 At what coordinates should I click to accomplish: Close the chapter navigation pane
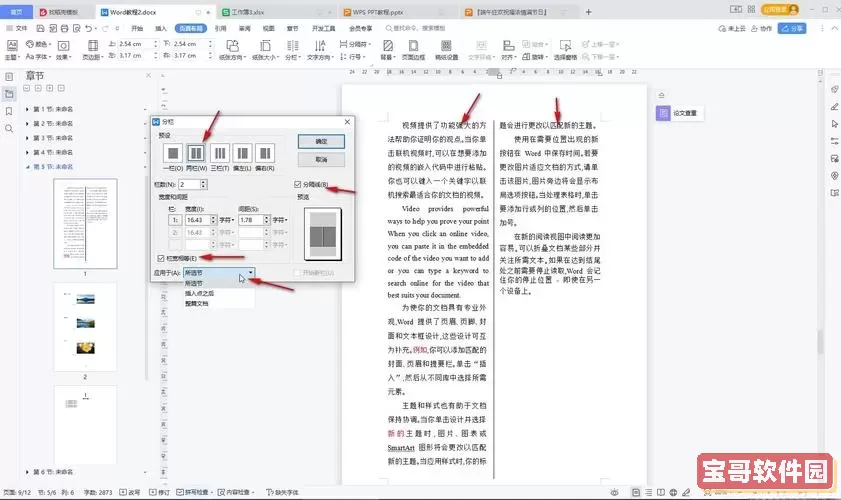[149, 76]
